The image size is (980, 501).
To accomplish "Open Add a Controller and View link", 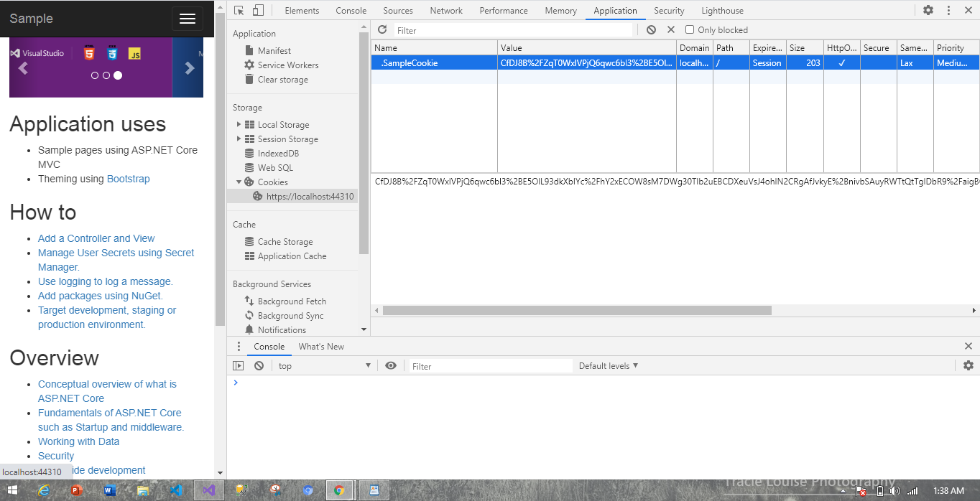I will click(96, 238).
